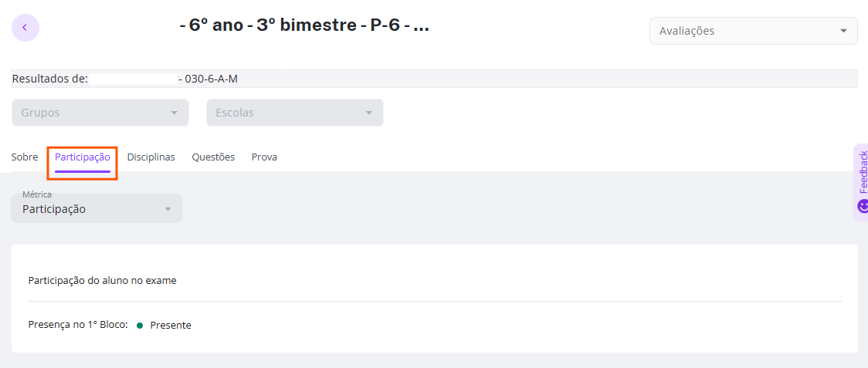This screenshot has width=868, height=368.
Task: Go to the Disciplinas tab
Action: [x=151, y=157]
